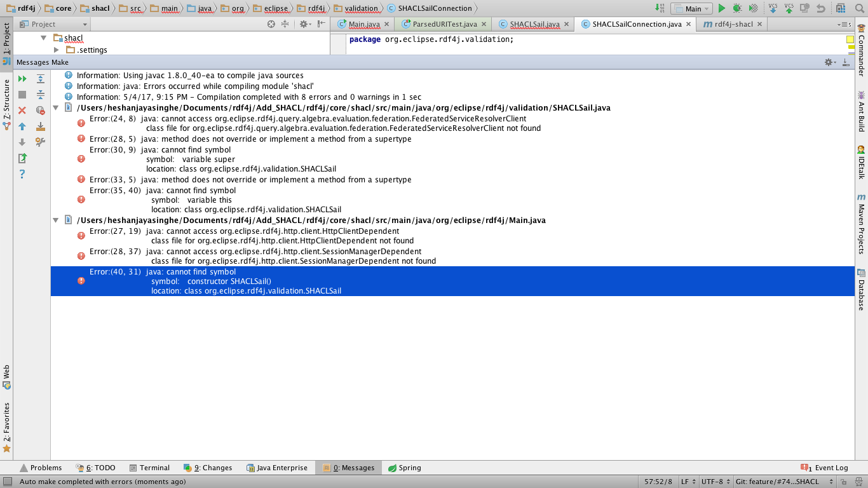Collapse the shacl folder in project tree
Screen dimensions: 868x488
[x=44, y=38]
